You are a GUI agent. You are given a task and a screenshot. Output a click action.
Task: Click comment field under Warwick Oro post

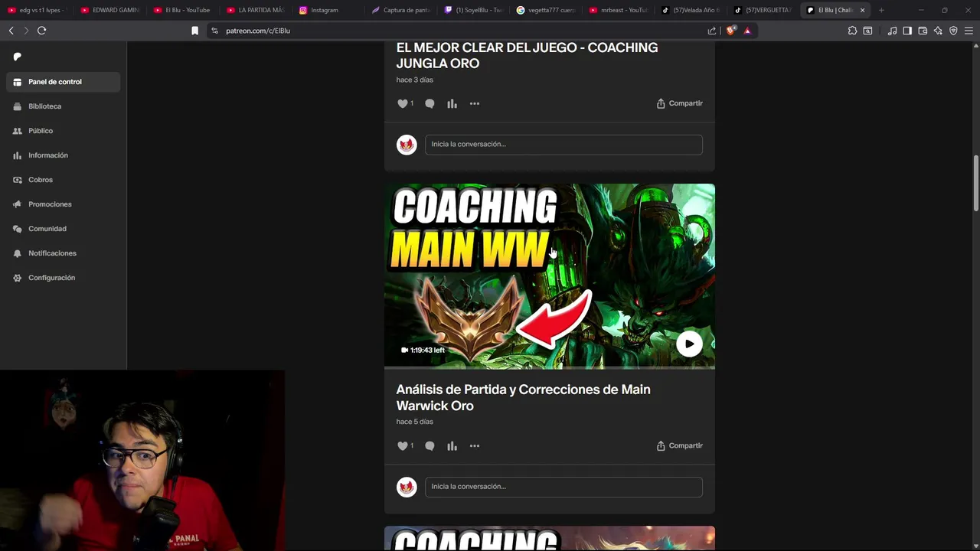tap(563, 487)
